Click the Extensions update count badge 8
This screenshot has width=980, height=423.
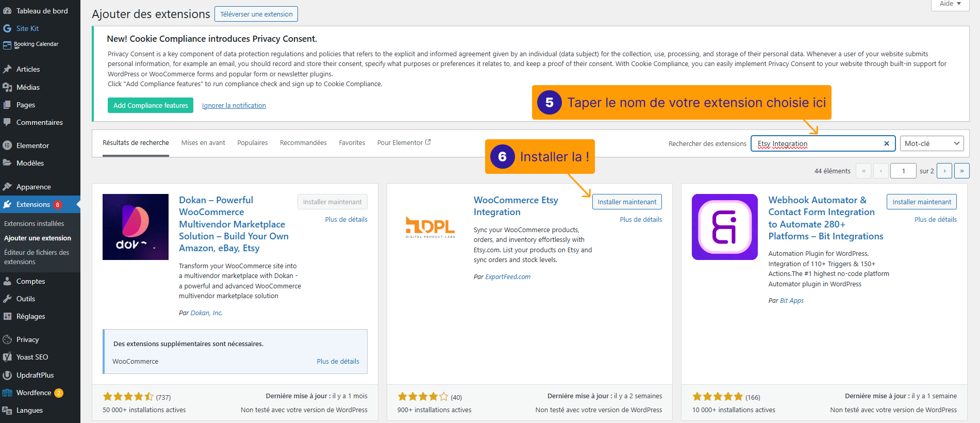click(58, 204)
